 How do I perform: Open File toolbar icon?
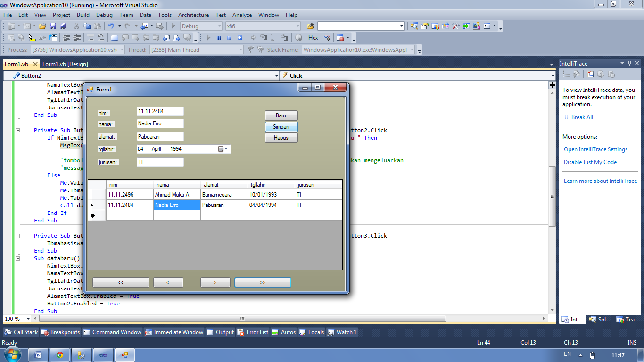pyautogui.click(x=42, y=26)
